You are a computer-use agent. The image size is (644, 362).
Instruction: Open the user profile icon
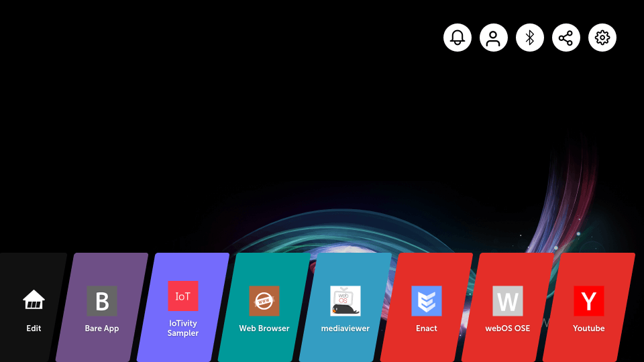(x=494, y=38)
